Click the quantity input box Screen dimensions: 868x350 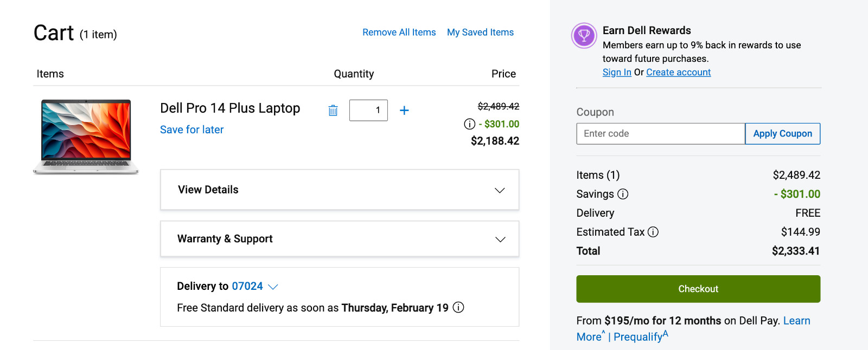pos(368,111)
